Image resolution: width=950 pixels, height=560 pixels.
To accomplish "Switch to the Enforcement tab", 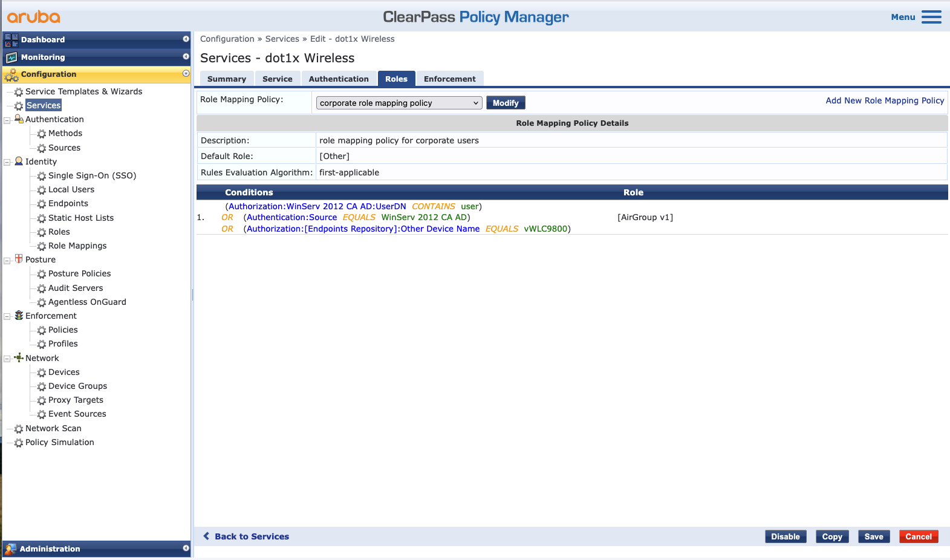I will [450, 79].
